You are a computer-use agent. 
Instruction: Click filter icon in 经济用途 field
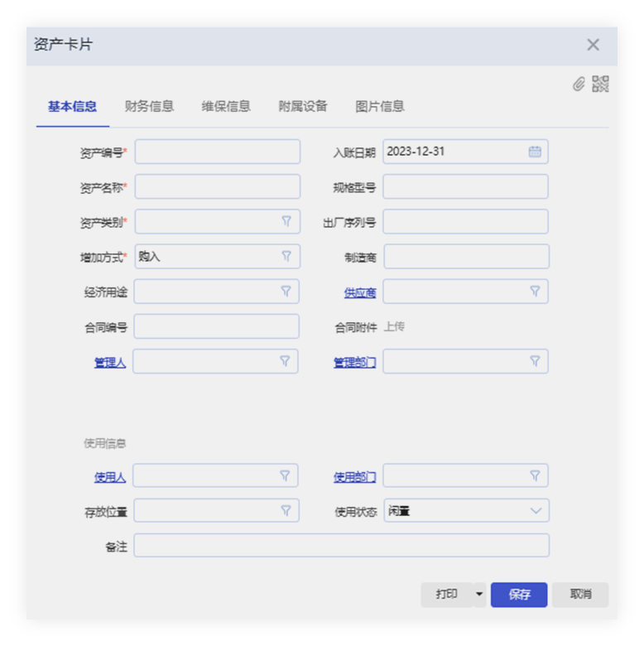point(286,291)
